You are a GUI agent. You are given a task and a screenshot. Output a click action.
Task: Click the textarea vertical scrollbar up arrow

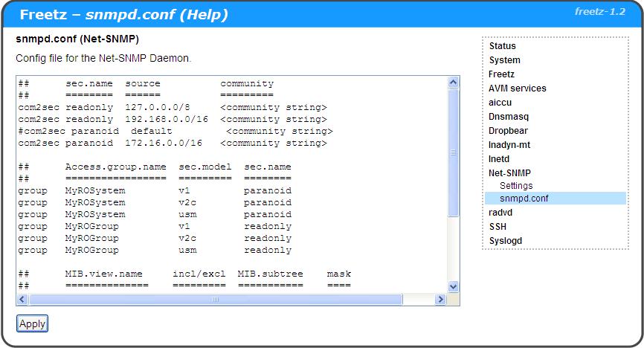pyautogui.click(x=454, y=82)
